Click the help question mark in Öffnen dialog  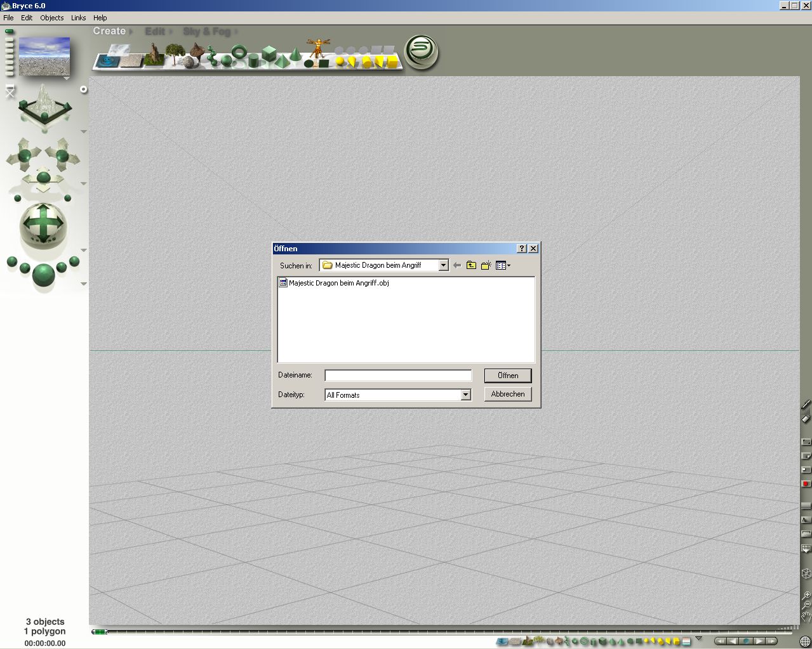[x=522, y=249]
